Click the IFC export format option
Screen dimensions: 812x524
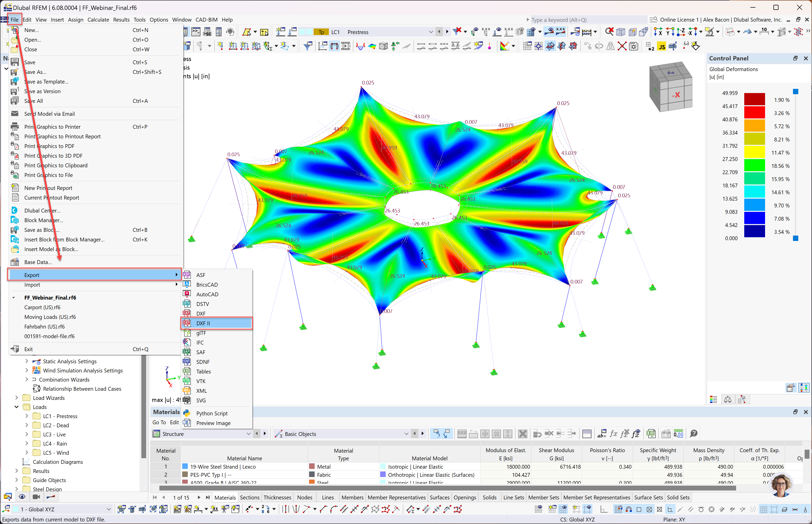pos(200,342)
